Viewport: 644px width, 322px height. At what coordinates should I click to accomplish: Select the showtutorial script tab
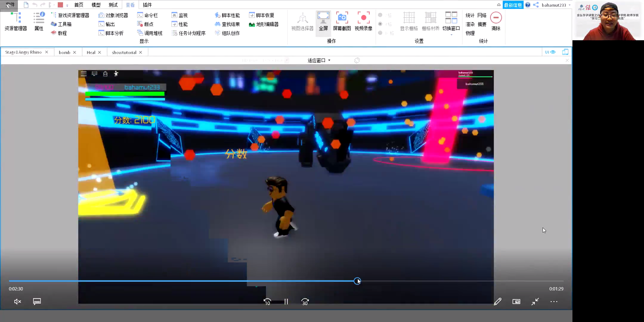(x=124, y=52)
